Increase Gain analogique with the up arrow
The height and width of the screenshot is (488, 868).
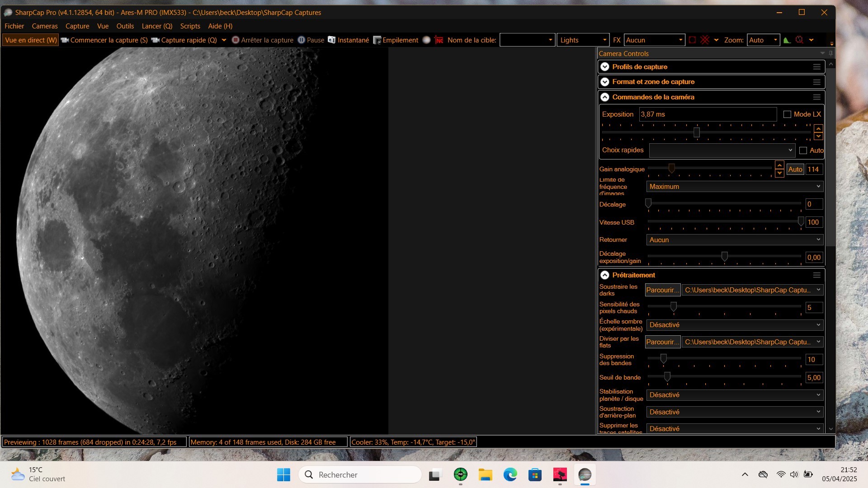tap(779, 165)
